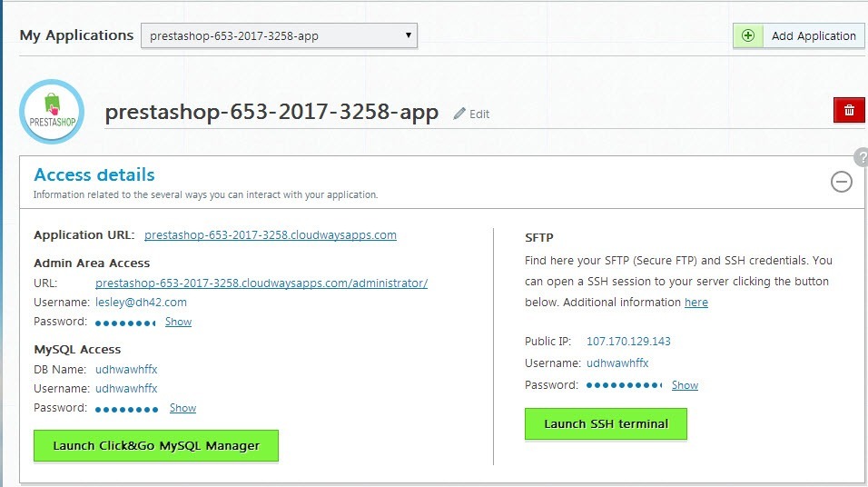Show the Admin Area password
The image size is (868, 487).
pos(178,322)
